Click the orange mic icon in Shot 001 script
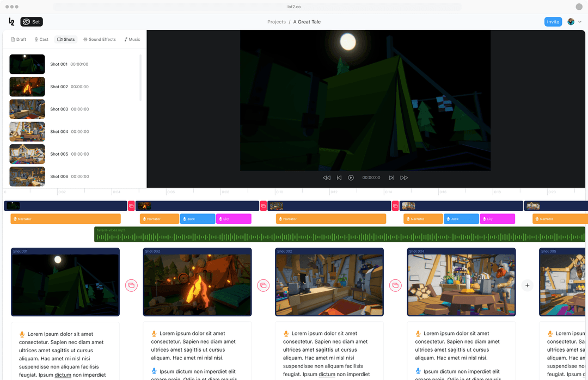The height and width of the screenshot is (380, 588). (x=22, y=334)
